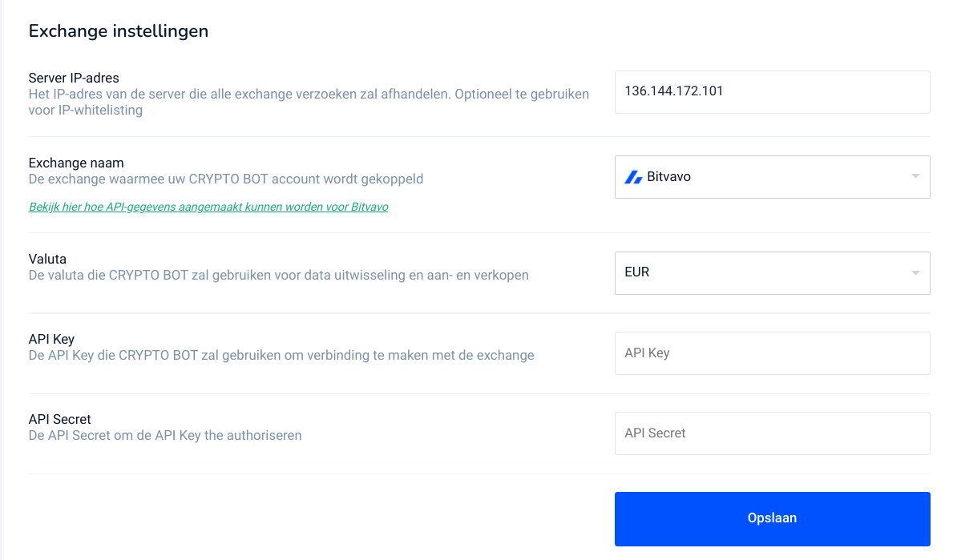Click Opslaan to save exchange settings
Image resolution: width=953 pixels, height=560 pixels.
772,518
